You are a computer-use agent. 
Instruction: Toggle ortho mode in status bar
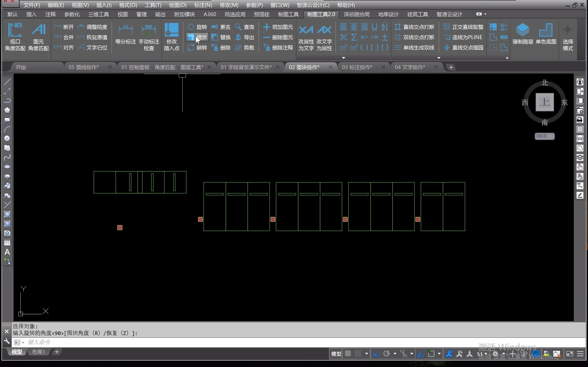point(376,354)
